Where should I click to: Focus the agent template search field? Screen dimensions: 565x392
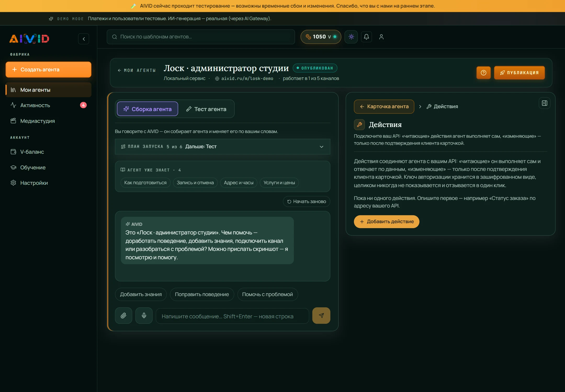(x=201, y=37)
